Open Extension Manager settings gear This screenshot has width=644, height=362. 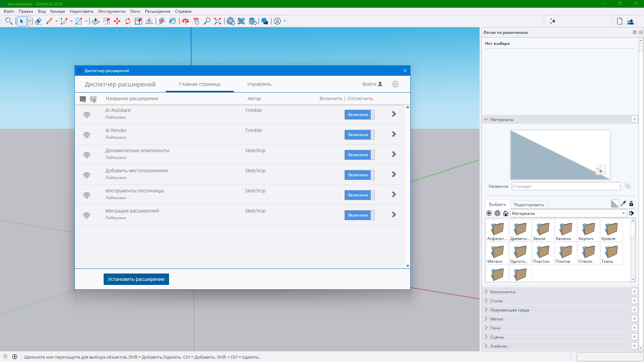click(x=395, y=84)
